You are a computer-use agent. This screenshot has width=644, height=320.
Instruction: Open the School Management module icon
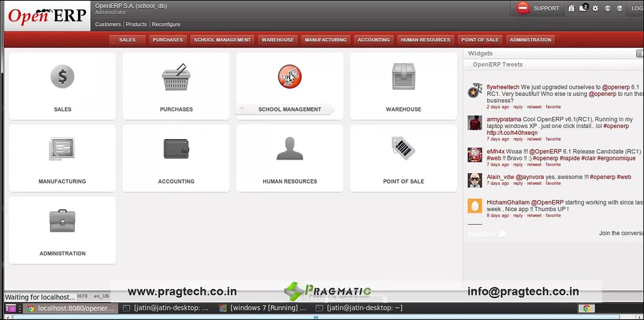(290, 76)
